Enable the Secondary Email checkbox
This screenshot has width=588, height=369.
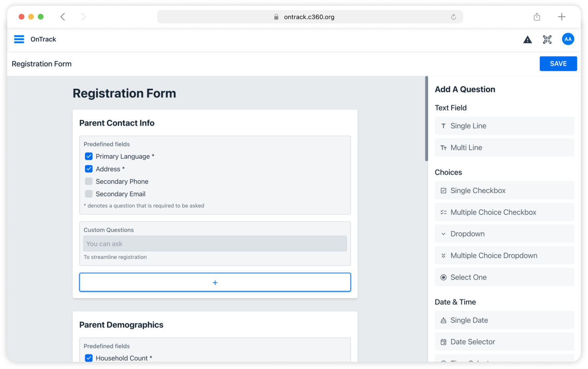(89, 194)
